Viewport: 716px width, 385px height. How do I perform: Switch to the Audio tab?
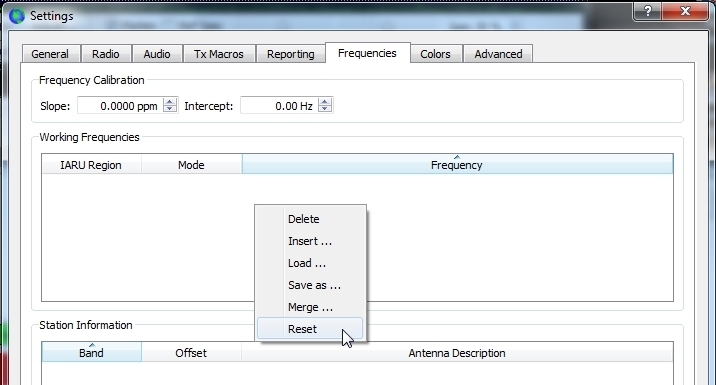[157, 54]
